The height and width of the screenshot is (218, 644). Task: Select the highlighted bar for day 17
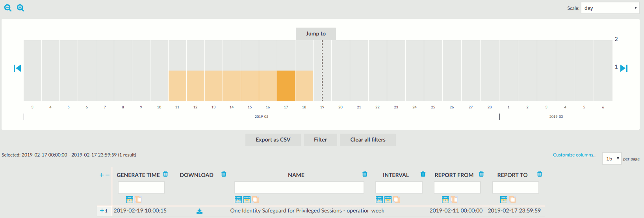(286, 86)
